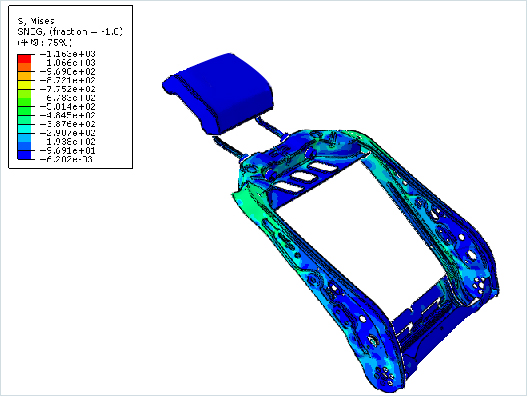Select the SNEG fraction legend text
Image resolution: width=528 pixels, height=397 pixels.
pyautogui.click(x=70, y=32)
